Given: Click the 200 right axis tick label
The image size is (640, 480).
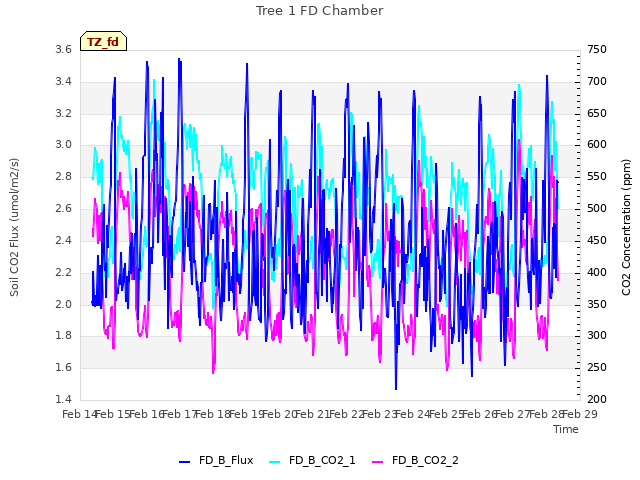Looking at the screenshot, I should coord(597,399).
